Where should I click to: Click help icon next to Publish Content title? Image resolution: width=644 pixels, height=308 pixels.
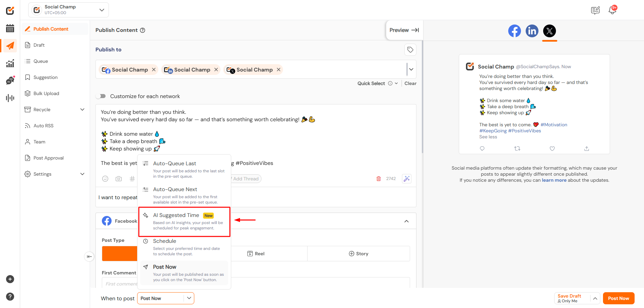click(143, 30)
